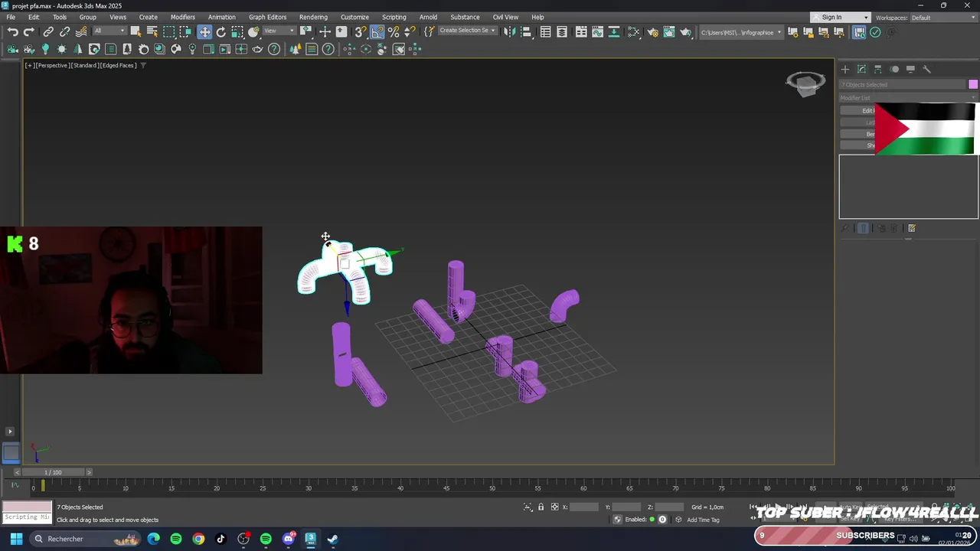The height and width of the screenshot is (551, 980).
Task: Open the Animation menu
Action: click(222, 17)
